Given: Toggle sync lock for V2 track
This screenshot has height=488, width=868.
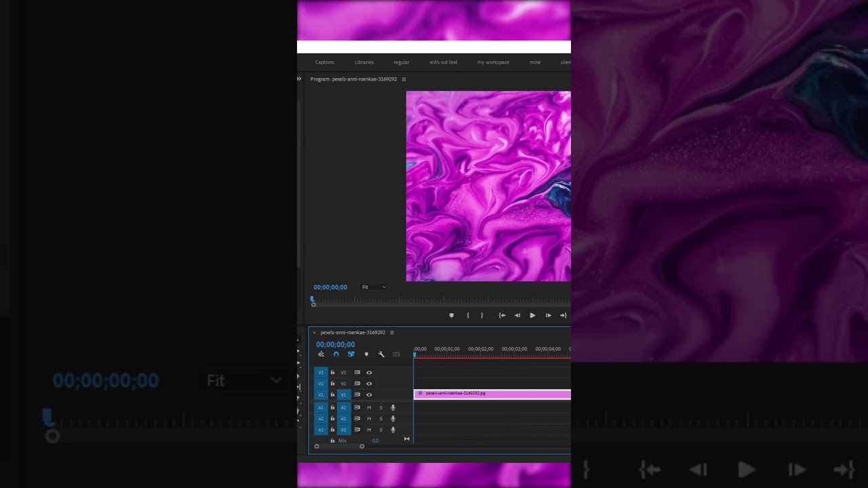Looking at the screenshot, I should tap(357, 384).
